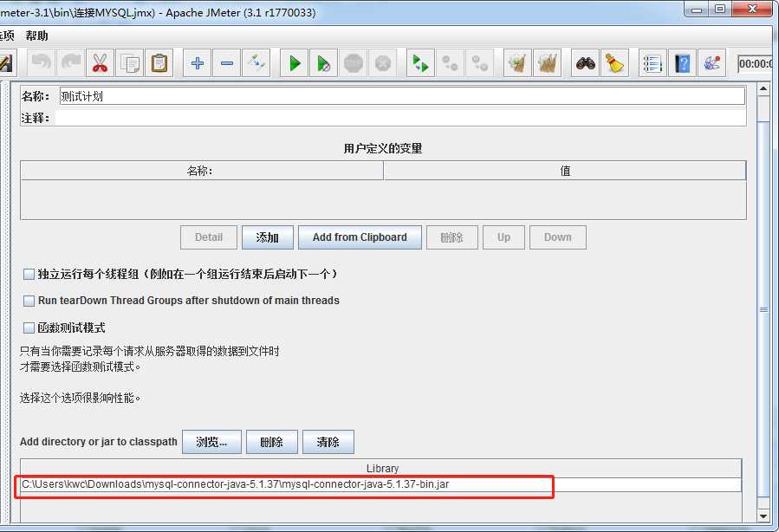Enable 独立运行每个线程组 checkbox
Image resolution: width=779 pixels, height=532 pixels.
pyautogui.click(x=29, y=274)
